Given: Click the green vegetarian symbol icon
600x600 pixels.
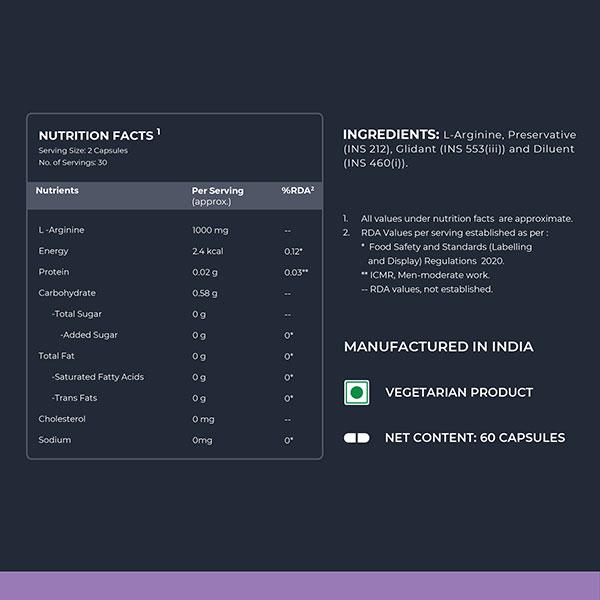Looking at the screenshot, I should point(354,392).
